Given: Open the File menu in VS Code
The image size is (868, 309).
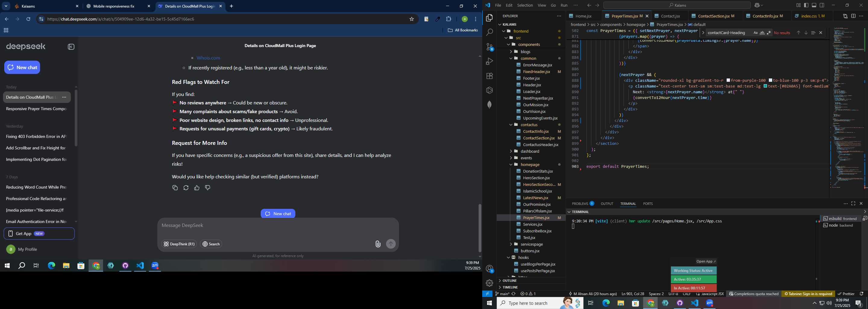Looking at the screenshot, I should 498,5.
